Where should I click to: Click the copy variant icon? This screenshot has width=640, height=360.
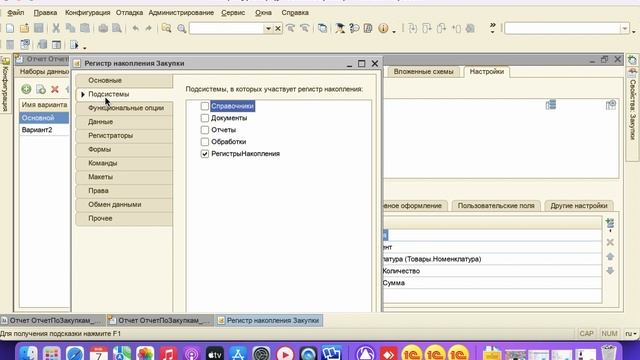click(x=41, y=89)
